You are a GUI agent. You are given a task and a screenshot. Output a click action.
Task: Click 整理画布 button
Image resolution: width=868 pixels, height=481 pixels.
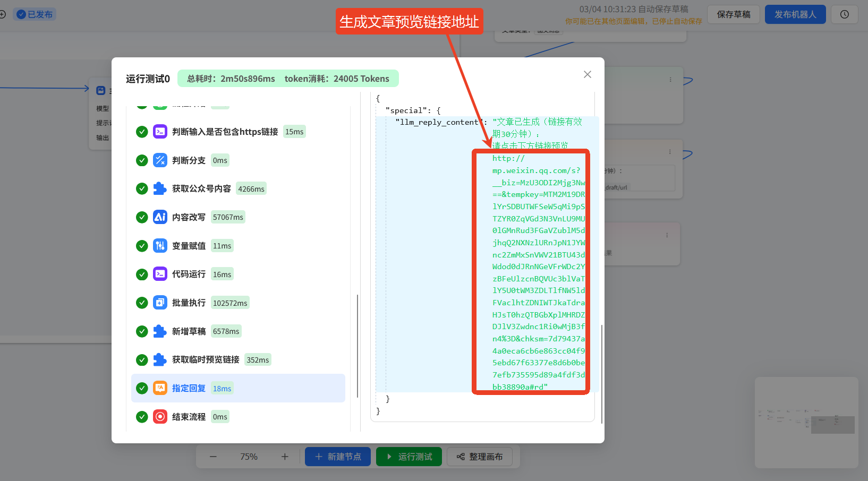[480, 457]
